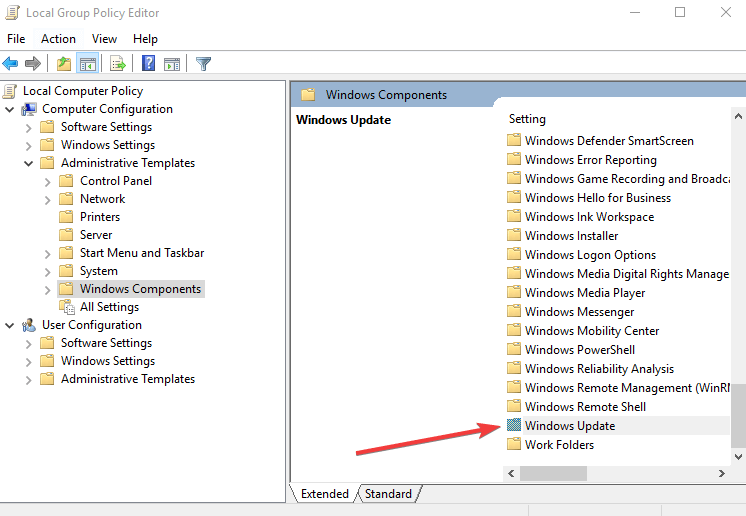The width and height of the screenshot is (746, 516).
Task: Expand Windows Settings under Computer Configuration
Action: coord(29,146)
